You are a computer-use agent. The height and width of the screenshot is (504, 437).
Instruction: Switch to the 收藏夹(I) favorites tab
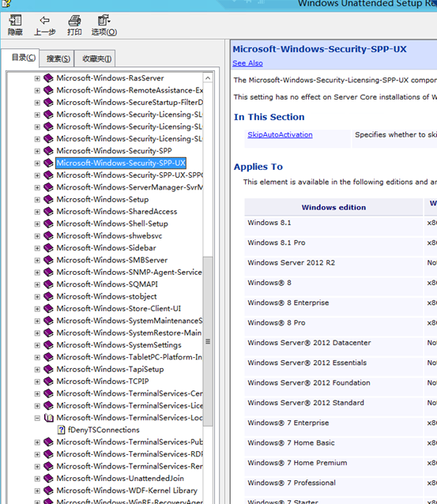(x=95, y=58)
